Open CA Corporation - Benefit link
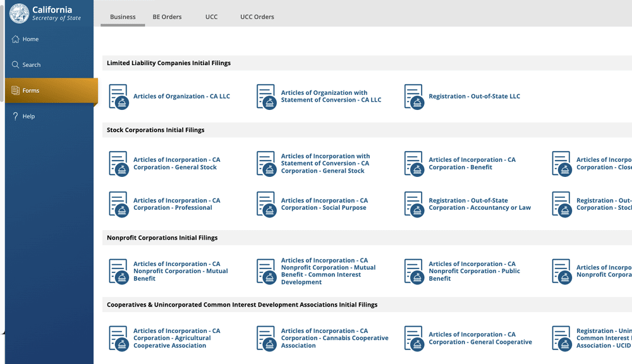Image resolution: width=632 pixels, height=364 pixels. click(472, 164)
